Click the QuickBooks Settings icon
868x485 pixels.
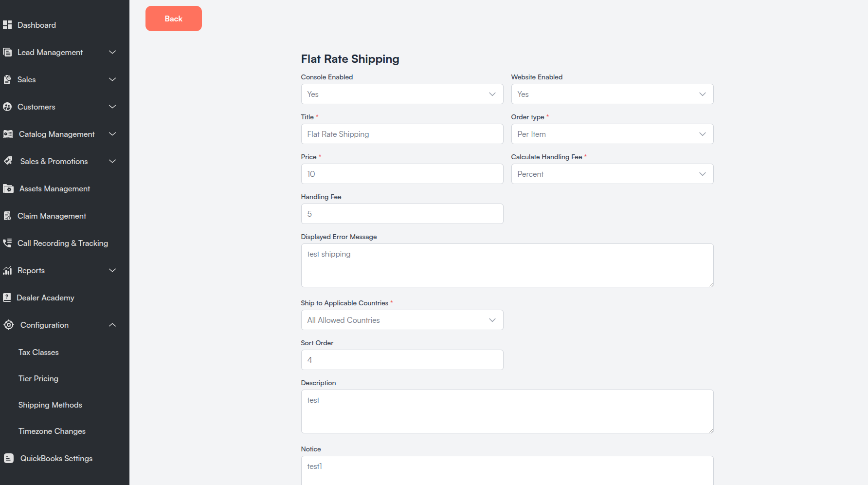9,458
